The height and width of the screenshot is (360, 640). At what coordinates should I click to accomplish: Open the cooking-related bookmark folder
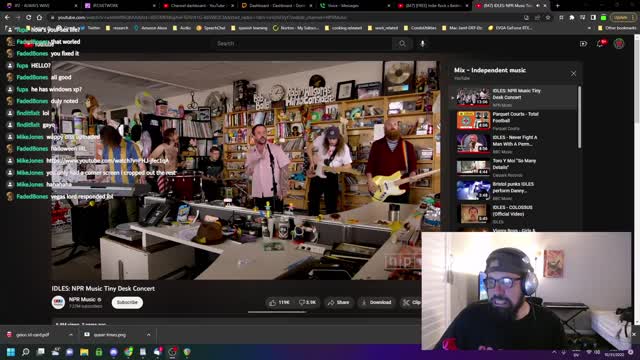(343, 28)
